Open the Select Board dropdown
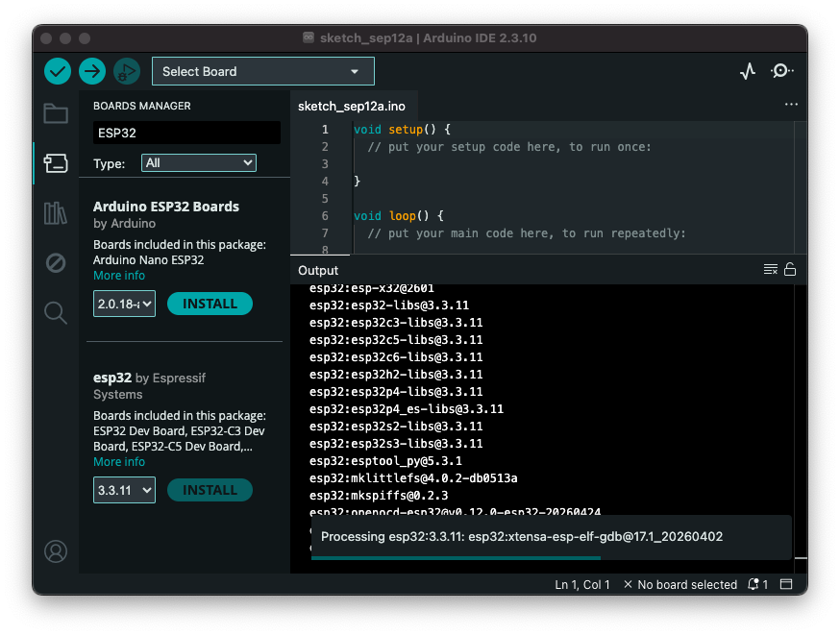 coord(263,71)
